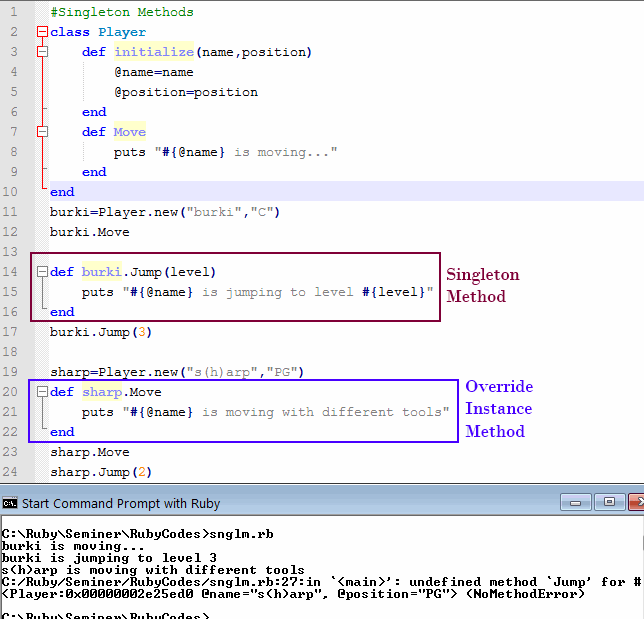Click the Command Prompt title bar text
644x619 pixels.
(121, 503)
